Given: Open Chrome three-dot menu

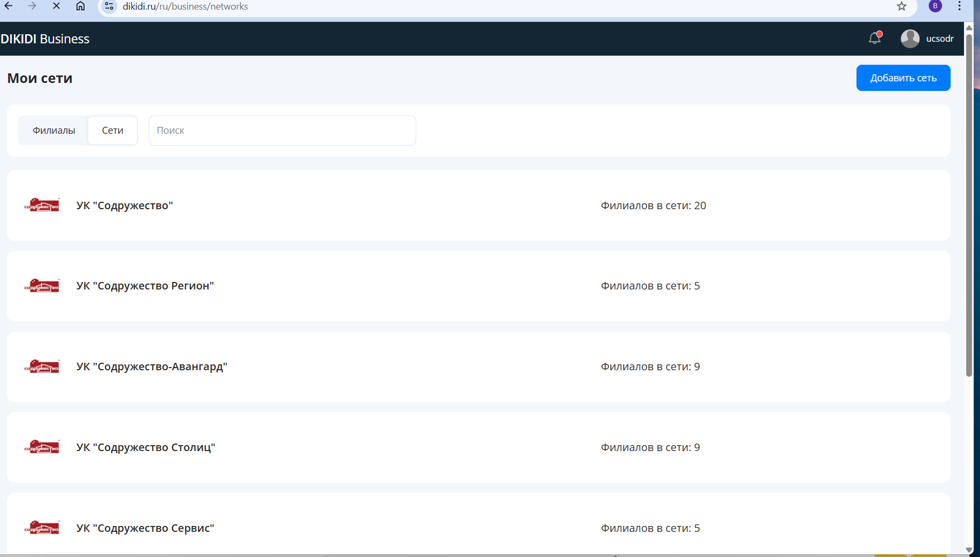Looking at the screenshot, I should pos(959,6).
